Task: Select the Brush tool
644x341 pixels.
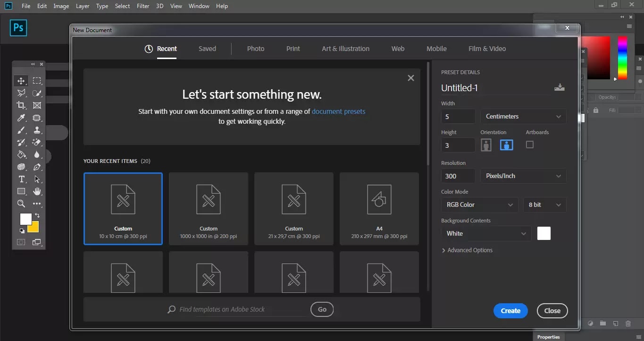Action: 21,130
